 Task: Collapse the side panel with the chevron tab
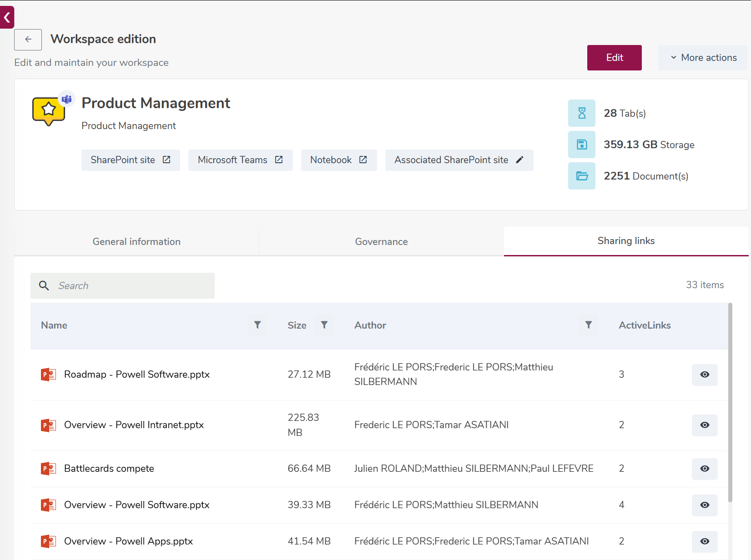(x=7, y=17)
